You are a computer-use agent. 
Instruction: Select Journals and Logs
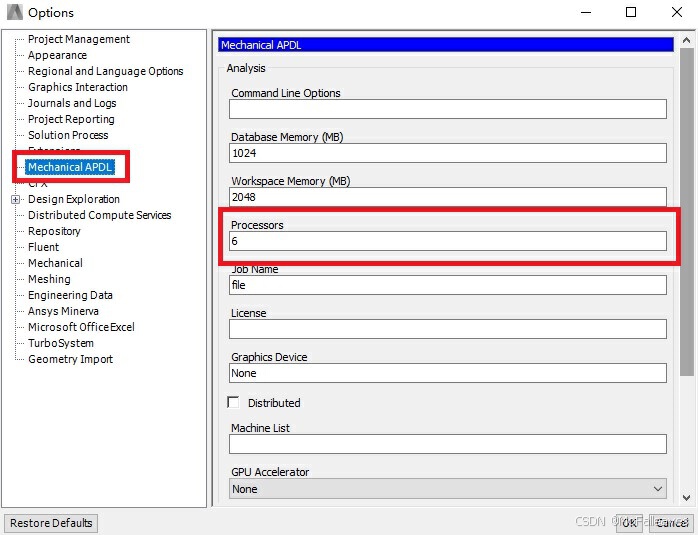pyautogui.click(x=72, y=103)
